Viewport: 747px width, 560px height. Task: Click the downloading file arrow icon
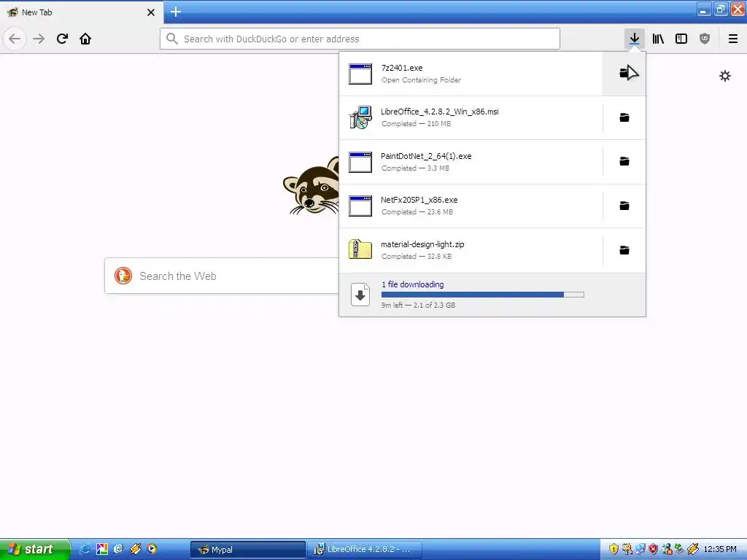tap(360, 295)
